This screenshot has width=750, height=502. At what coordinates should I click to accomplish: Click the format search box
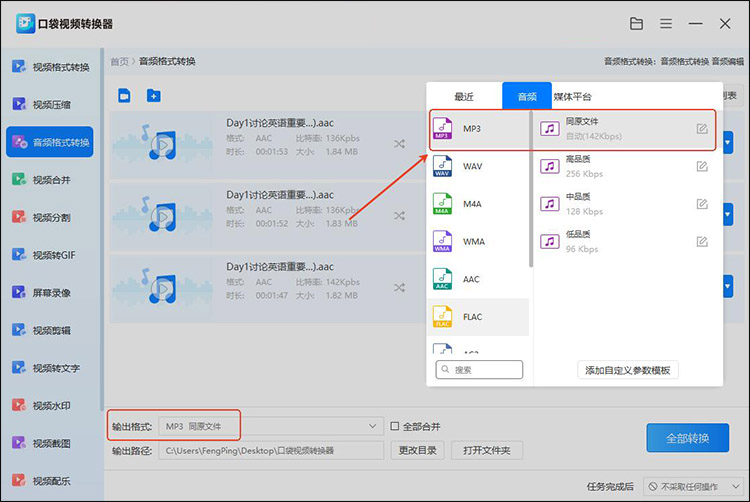click(x=479, y=370)
